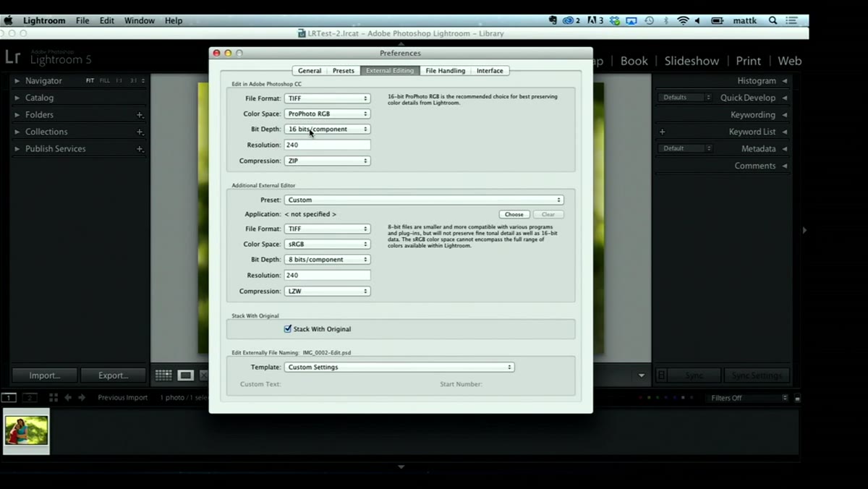The height and width of the screenshot is (489, 868).
Task: Click the Export button
Action: pyautogui.click(x=113, y=375)
